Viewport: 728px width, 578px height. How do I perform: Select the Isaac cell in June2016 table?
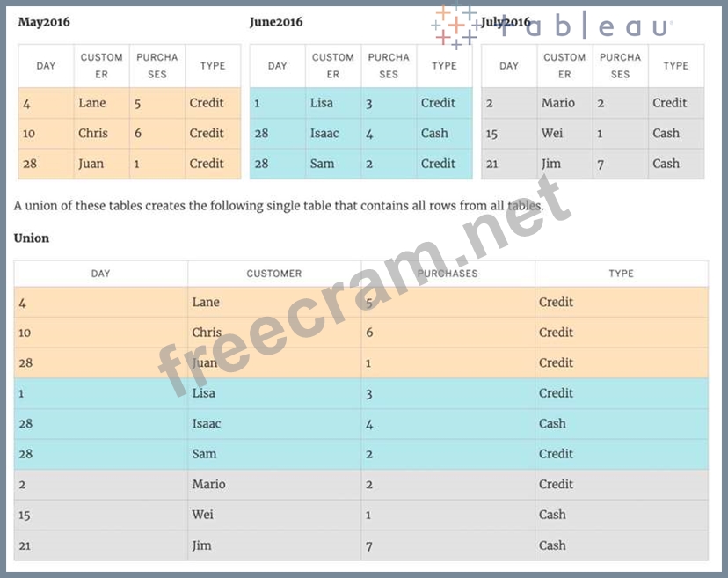(324, 134)
